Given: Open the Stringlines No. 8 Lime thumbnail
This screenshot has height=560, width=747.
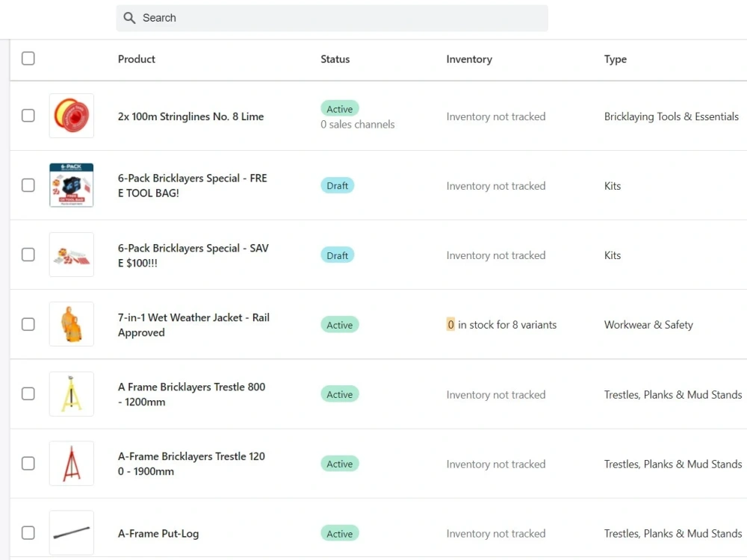Looking at the screenshot, I should pyautogui.click(x=72, y=116).
